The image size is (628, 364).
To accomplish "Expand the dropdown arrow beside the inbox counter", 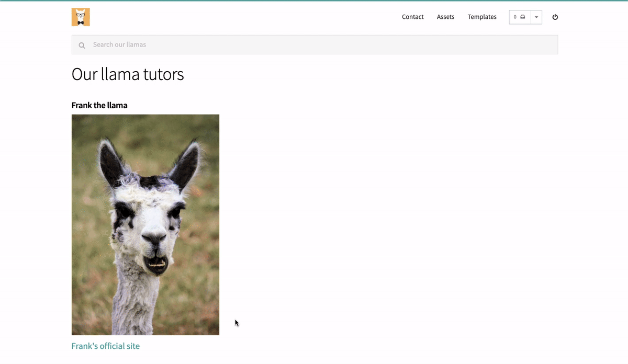I will 536,17.
